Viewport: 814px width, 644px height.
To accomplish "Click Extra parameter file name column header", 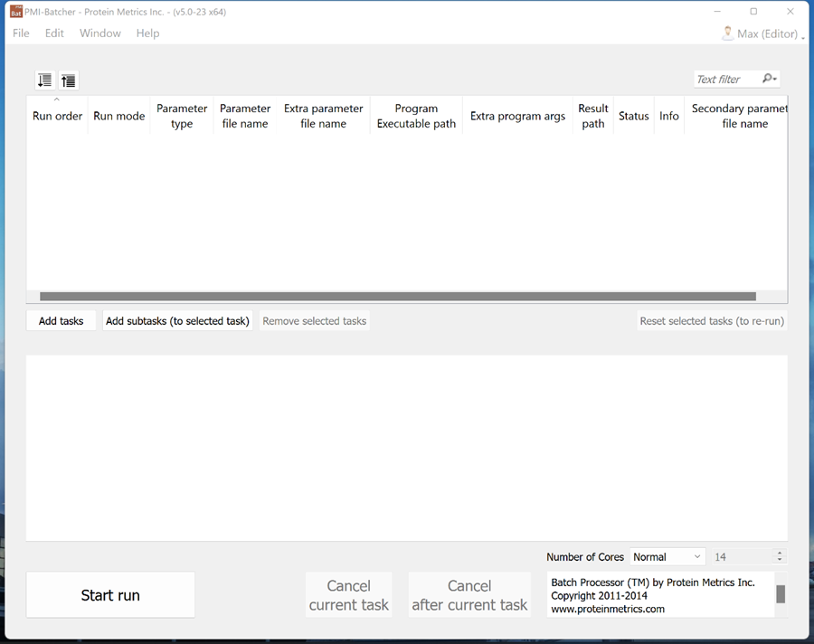I will click(324, 116).
